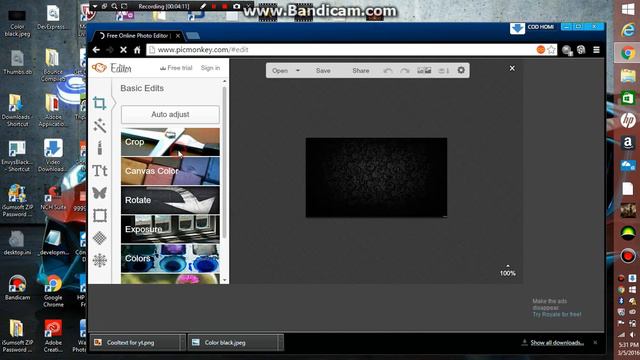Click the Free trial link

(x=176, y=68)
